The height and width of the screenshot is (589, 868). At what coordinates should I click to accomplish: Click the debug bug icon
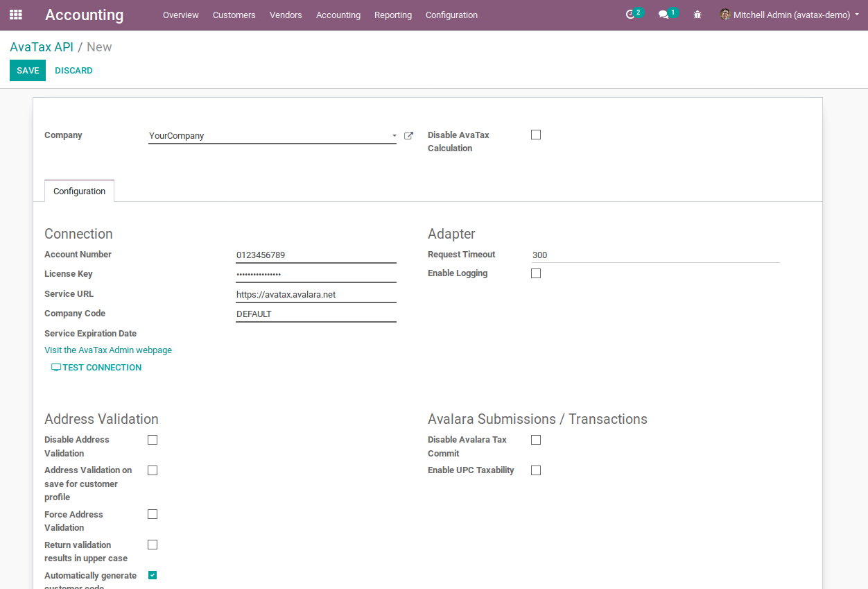[x=697, y=15]
